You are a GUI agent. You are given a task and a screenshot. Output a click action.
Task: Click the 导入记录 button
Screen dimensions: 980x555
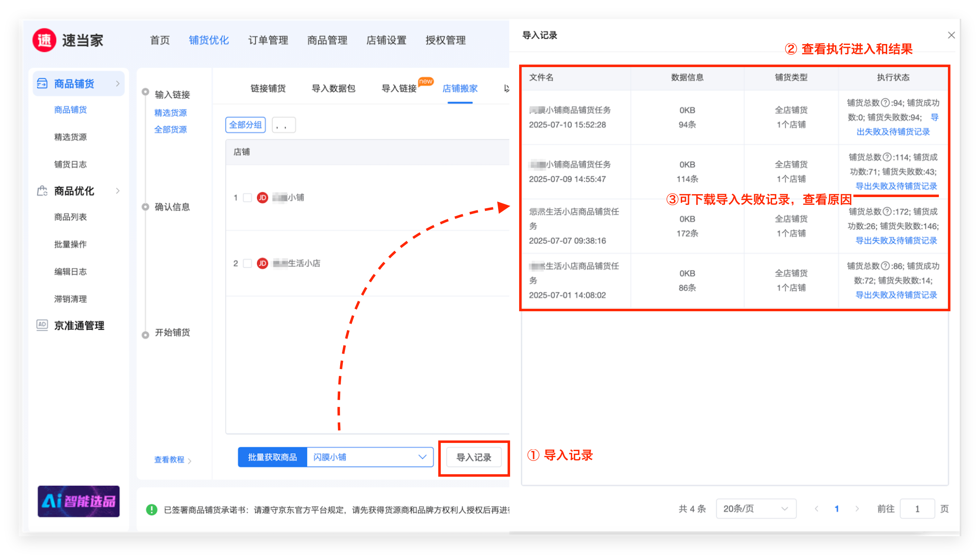pyautogui.click(x=474, y=458)
